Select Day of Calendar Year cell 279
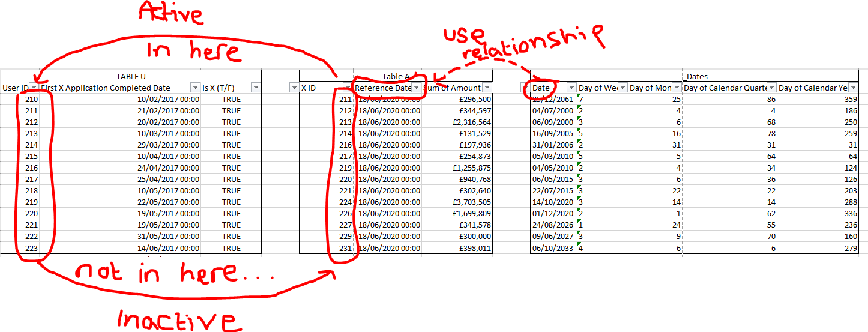The image size is (868, 332). click(817, 248)
